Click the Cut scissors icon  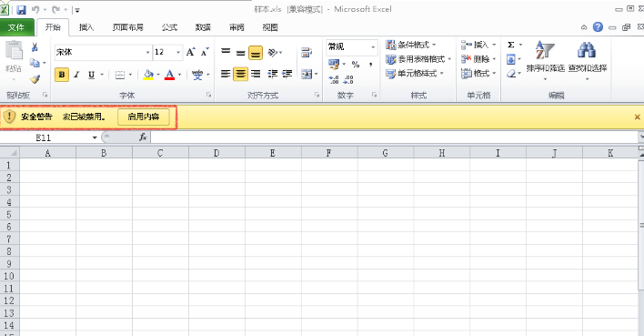pos(35,47)
